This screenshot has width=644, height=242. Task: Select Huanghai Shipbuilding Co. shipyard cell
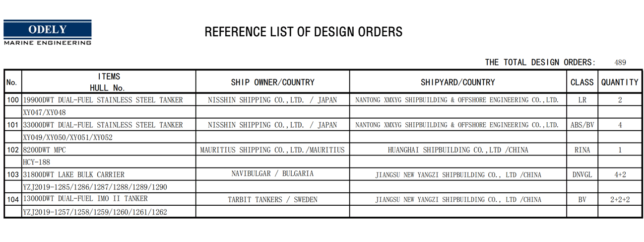coord(458,150)
